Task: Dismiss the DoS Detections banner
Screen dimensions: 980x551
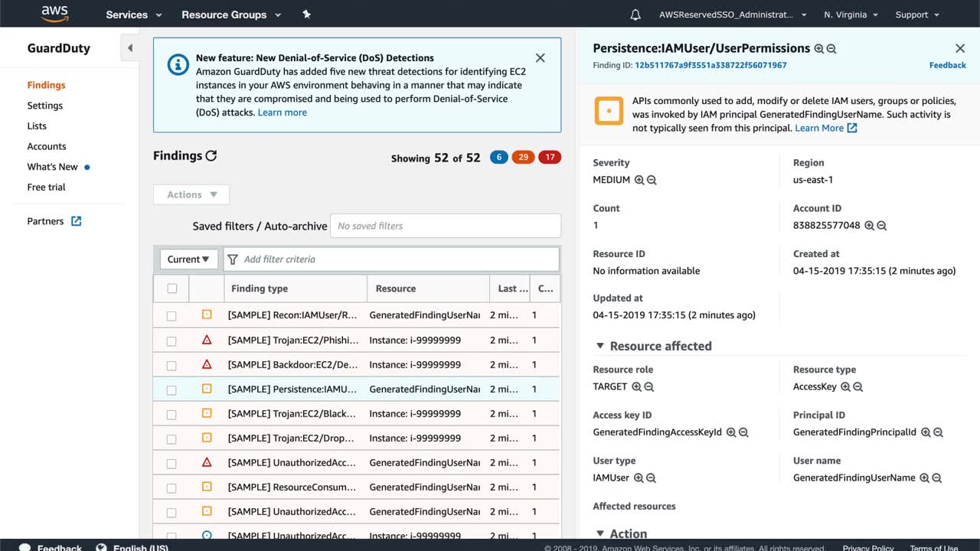Action: point(540,58)
